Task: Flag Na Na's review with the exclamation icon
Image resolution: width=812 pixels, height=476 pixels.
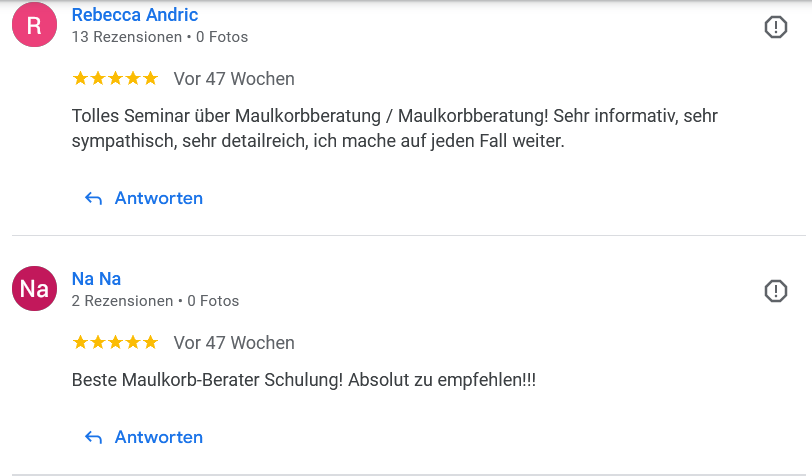Action: tap(775, 291)
